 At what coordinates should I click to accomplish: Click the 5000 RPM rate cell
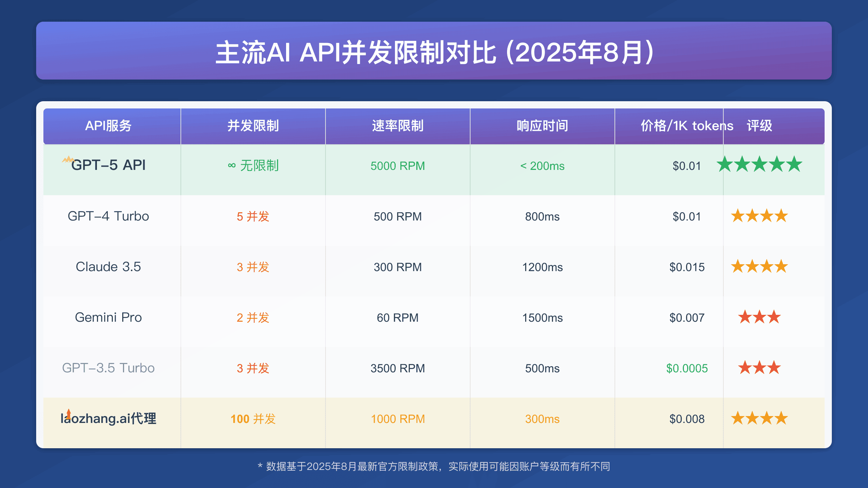click(397, 166)
